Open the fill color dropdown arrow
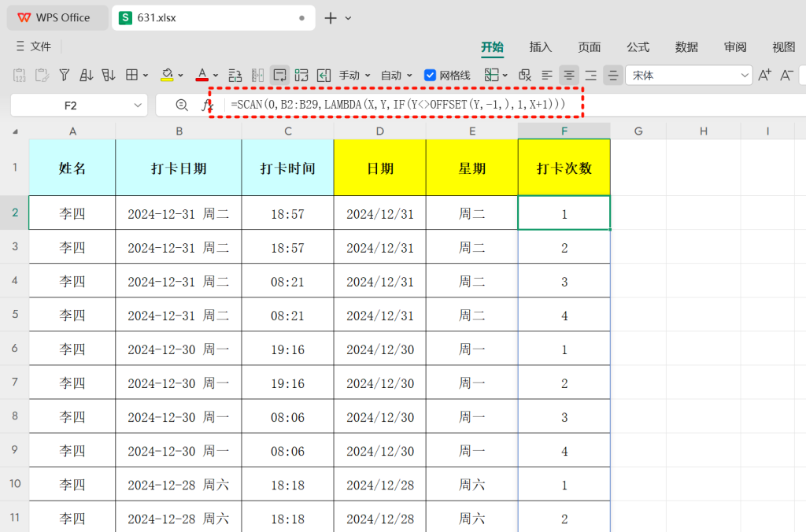 (180, 76)
